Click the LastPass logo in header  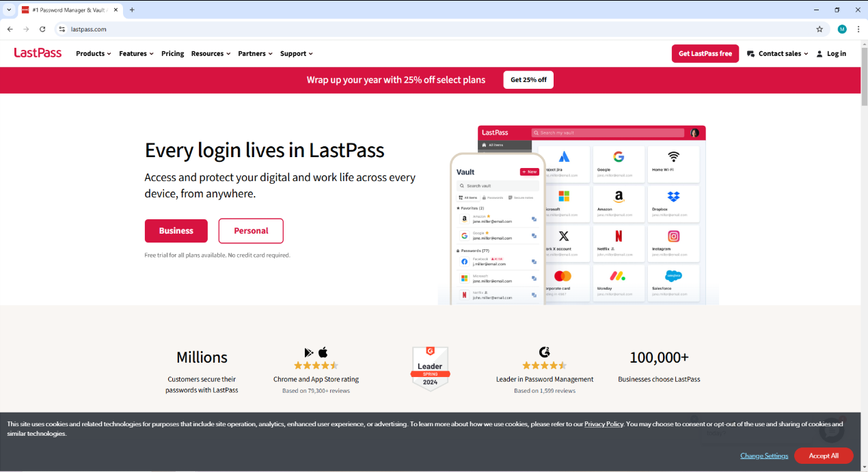(38, 53)
